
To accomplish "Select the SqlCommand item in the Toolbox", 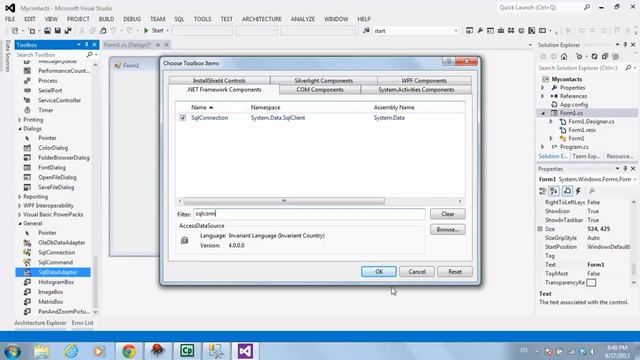I will pyautogui.click(x=56, y=262).
